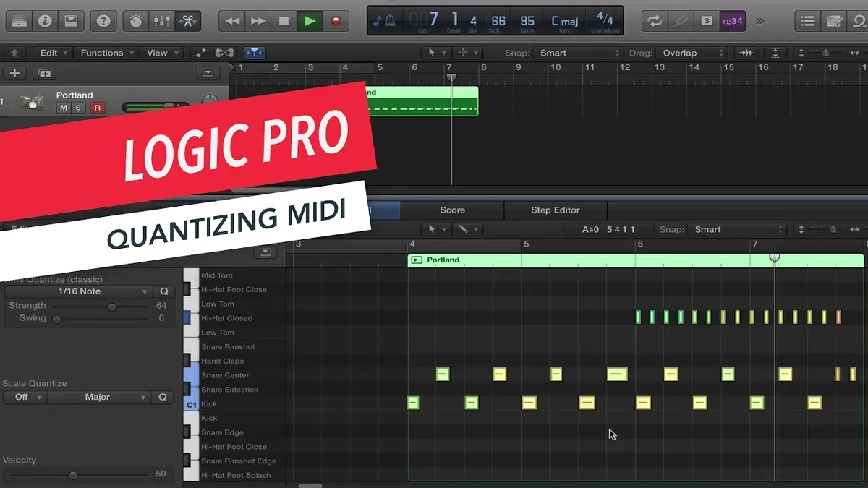Open the Library panel
Viewport: 868px width, 488px height.
pos(18,21)
